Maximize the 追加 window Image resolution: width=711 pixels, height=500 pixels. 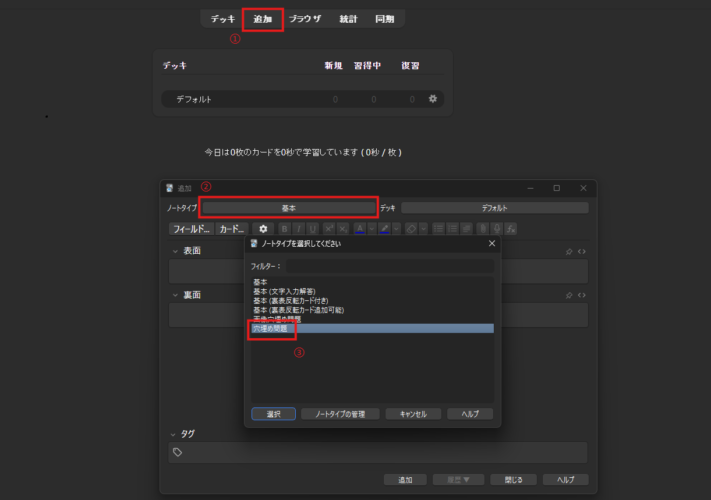[x=556, y=188]
